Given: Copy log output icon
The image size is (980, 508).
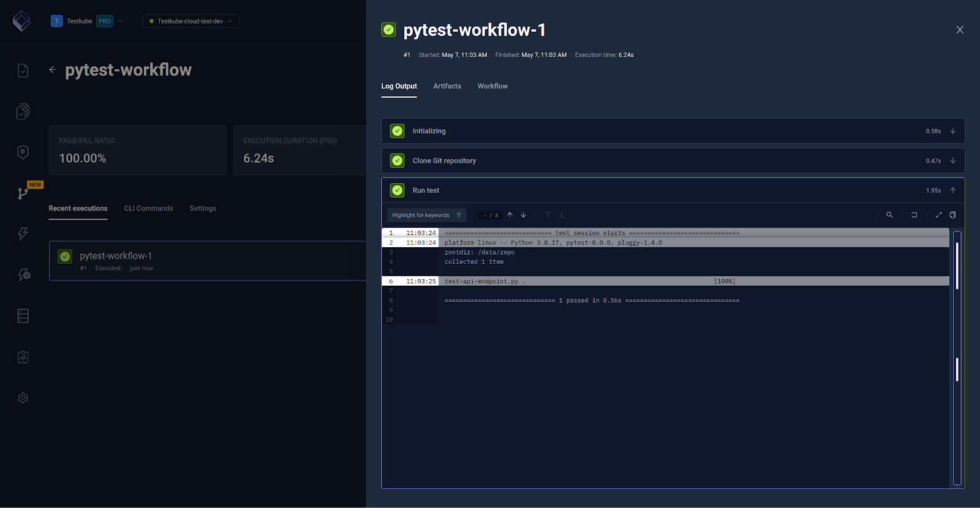Looking at the screenshot, I should click(952, 215).
